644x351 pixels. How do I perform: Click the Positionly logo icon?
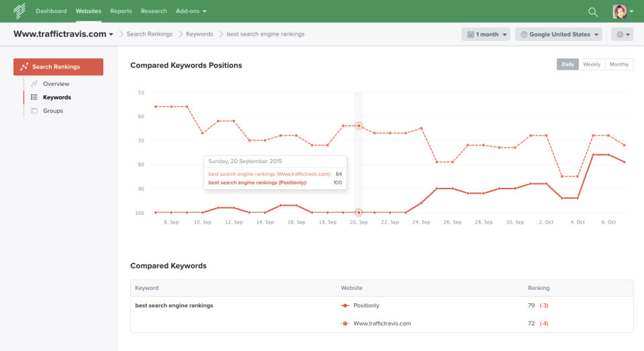19,11
